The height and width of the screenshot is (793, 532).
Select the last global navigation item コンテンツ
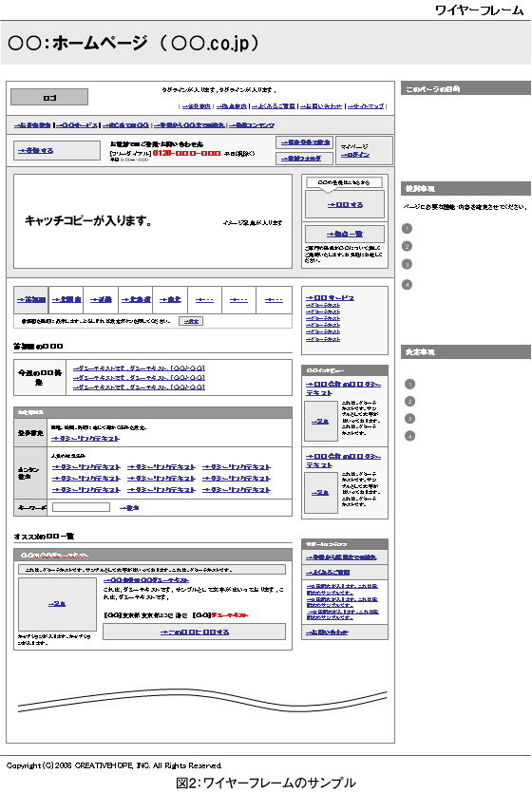(252, 125)
